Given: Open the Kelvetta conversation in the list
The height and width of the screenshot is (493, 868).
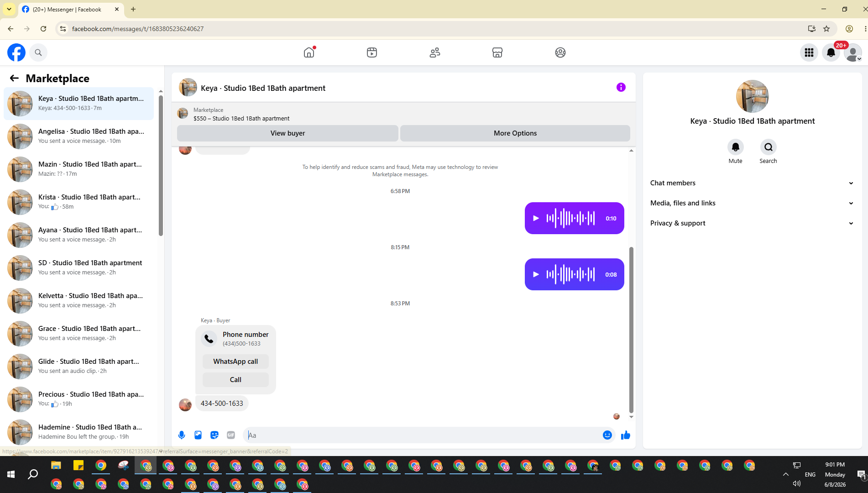Looking at the screenshot, I should [x=78, y=301].
